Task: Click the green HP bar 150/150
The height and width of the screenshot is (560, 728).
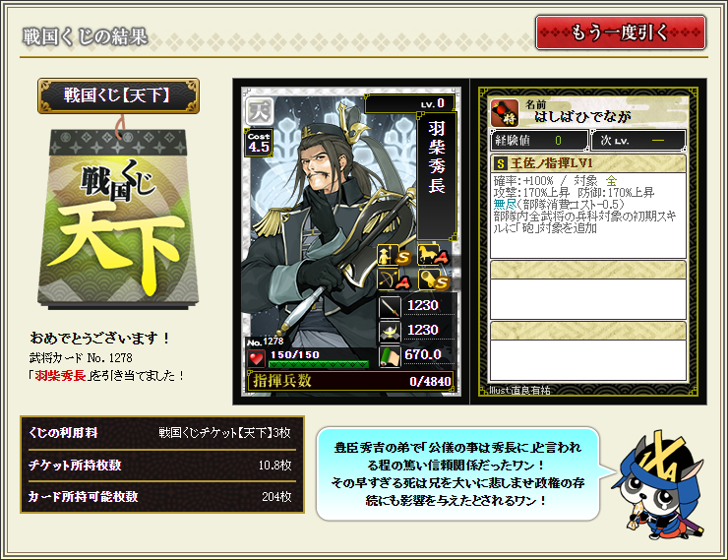Action: (319, 364)
